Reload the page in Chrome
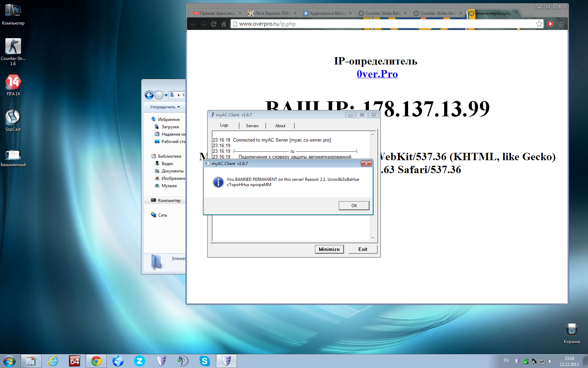588x368 pixels. [214, 24]
